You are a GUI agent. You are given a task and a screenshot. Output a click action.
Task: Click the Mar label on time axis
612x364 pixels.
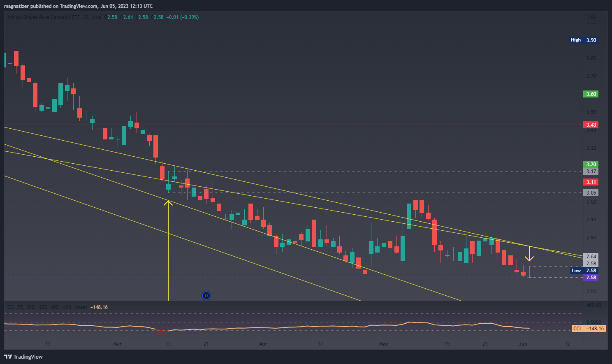[x=117, y=344]
